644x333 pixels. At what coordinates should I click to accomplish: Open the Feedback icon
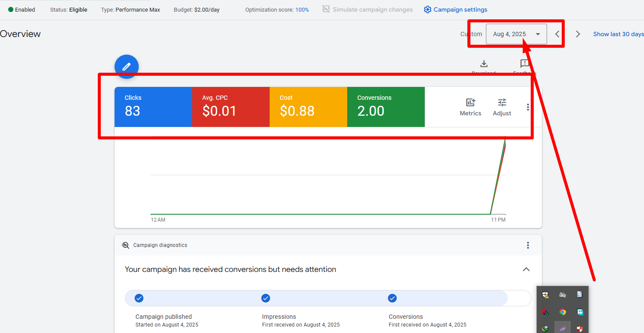click(x=524, y=64)
